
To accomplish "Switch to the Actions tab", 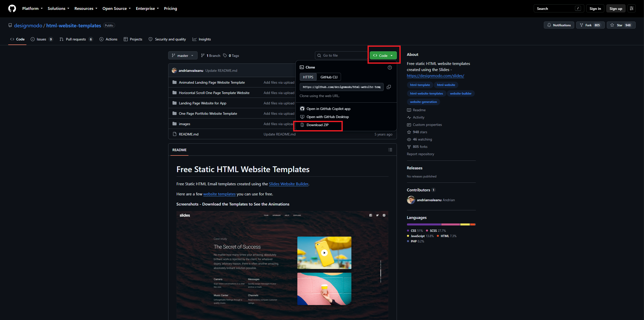I will [x=108, y=39].
